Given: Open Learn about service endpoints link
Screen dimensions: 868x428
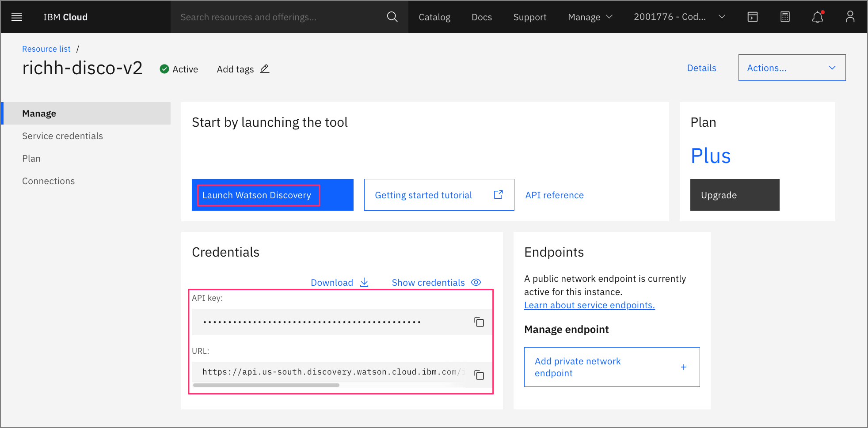Looking at the screenshot, I should (x=590, y=305).
